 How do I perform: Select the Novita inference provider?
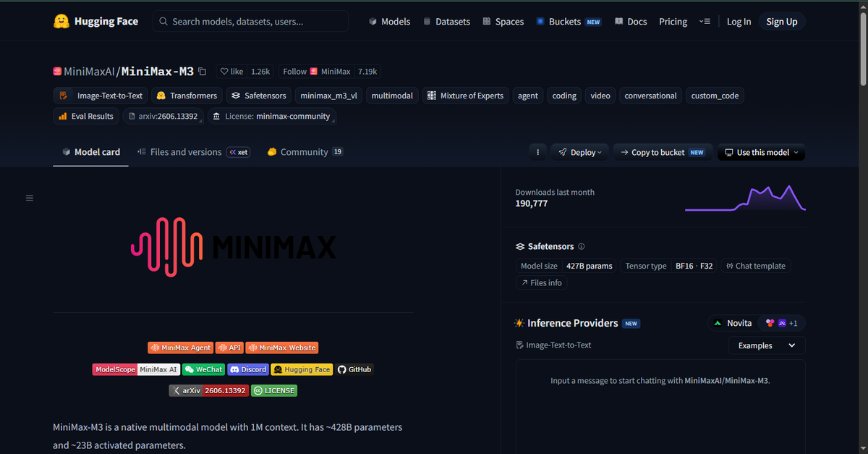point(732,323)
